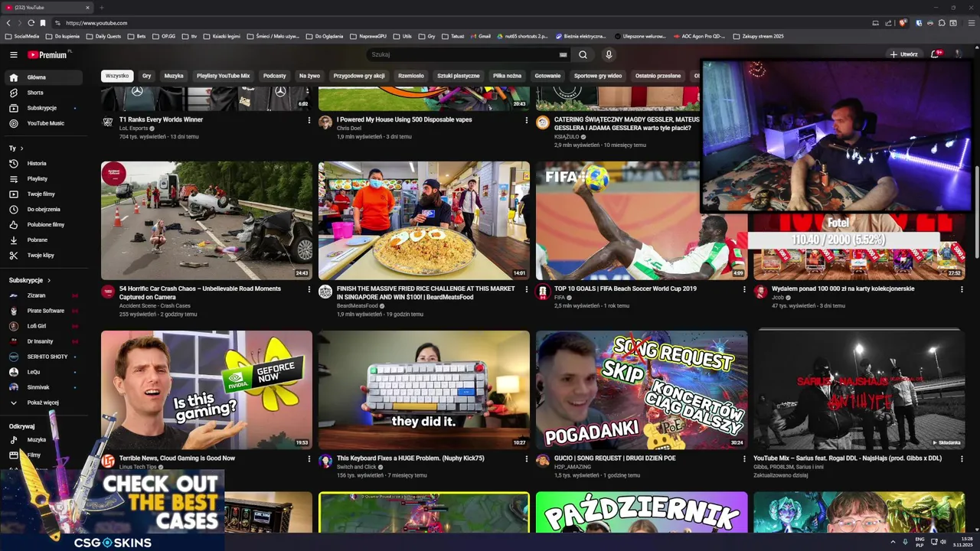Expand subscriptions with Pokaż więcej
The image size is (980, 551).
coord(44,403)
